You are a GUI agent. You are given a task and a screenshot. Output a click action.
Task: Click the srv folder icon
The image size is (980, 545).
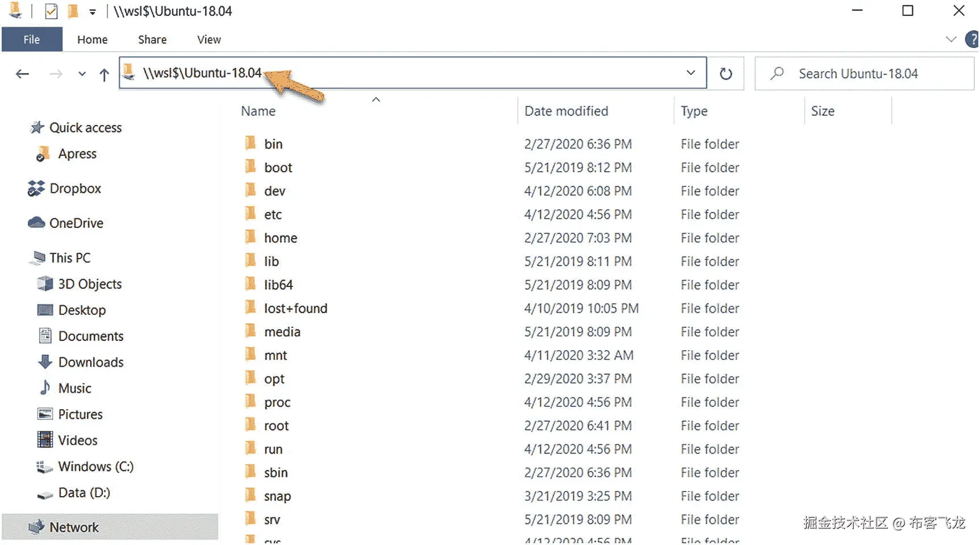[250, 518]
